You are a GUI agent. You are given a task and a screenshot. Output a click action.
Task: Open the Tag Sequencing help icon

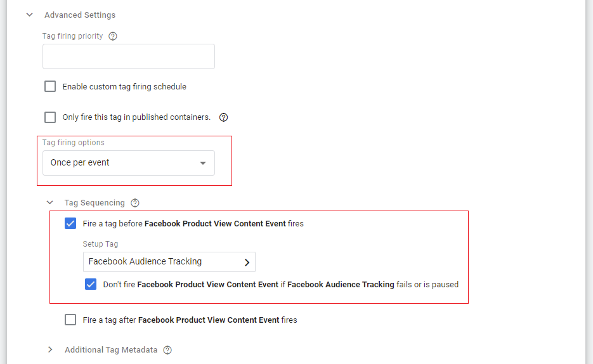(x=134, y=203)
